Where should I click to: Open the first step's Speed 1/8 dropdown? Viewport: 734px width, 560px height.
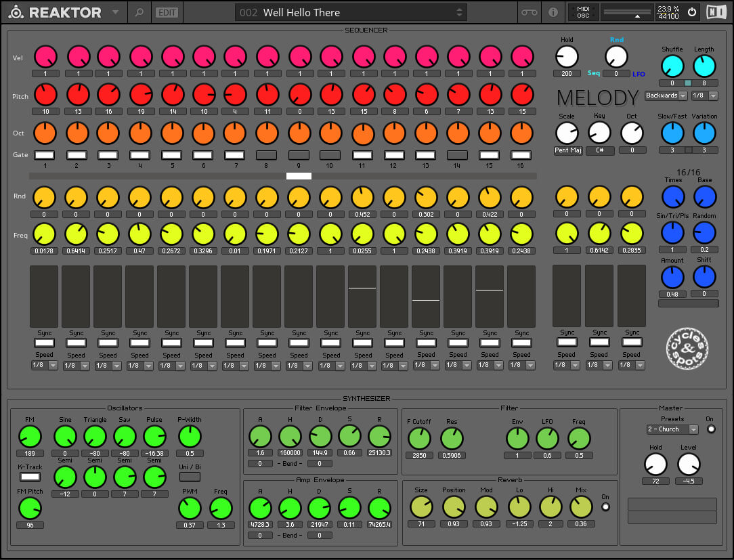(x=45, y=366)
